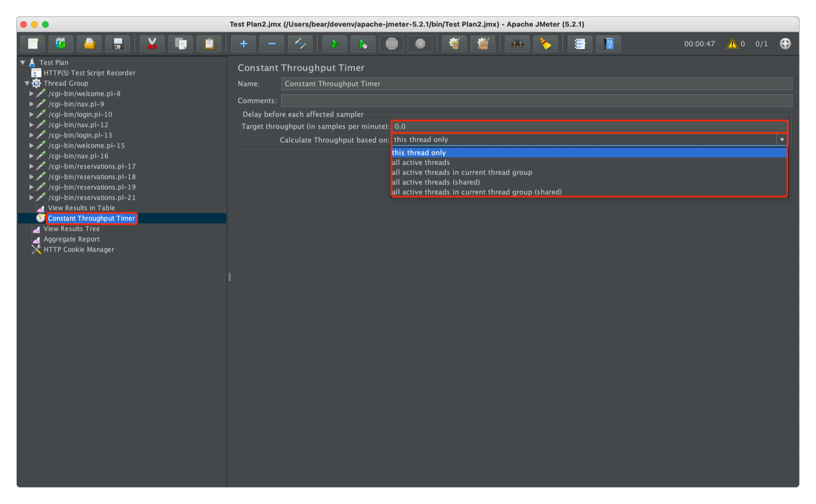Click the warning triangle log indicator
The width and height of the screenshot is (816, 504).
click(x=732, y=44)
